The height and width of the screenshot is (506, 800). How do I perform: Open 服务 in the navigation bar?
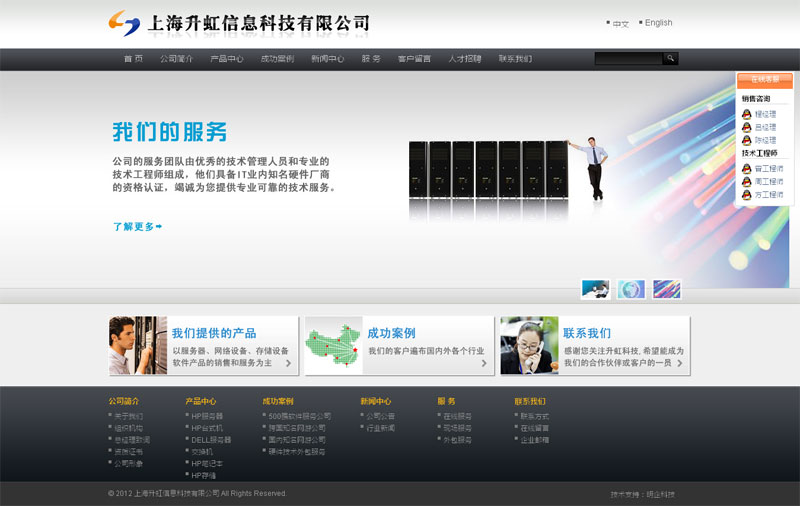coord(371,59)
